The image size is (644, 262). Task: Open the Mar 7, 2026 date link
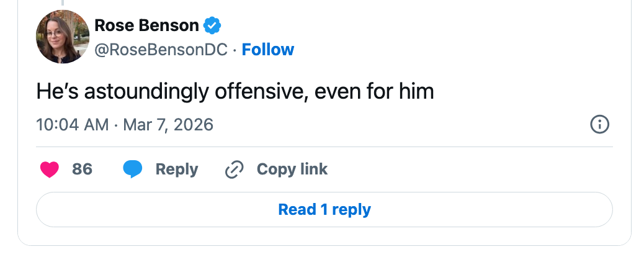[x=168, y=125]
